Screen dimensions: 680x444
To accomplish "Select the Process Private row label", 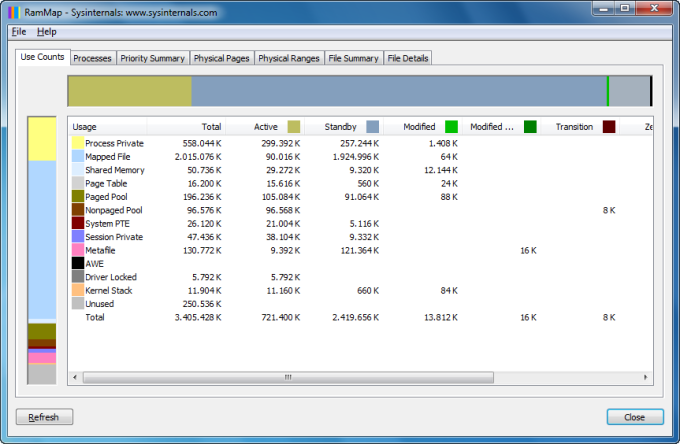I will click(114, 143).
